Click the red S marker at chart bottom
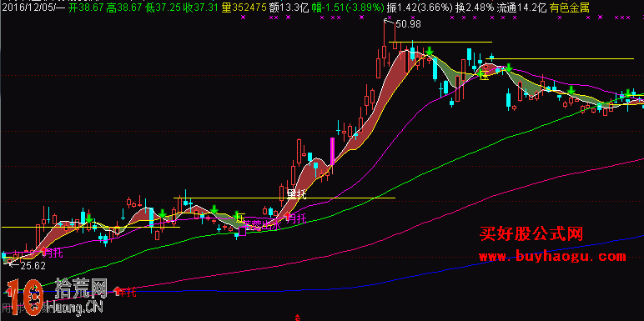 (297, 318)
